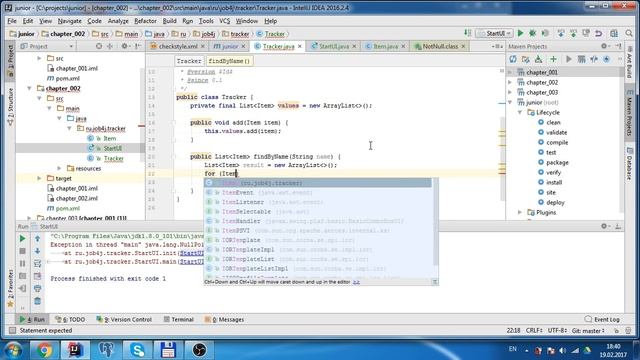Toggle Database side tab
This screenshot has height=360, width=640.
[630, 164]
